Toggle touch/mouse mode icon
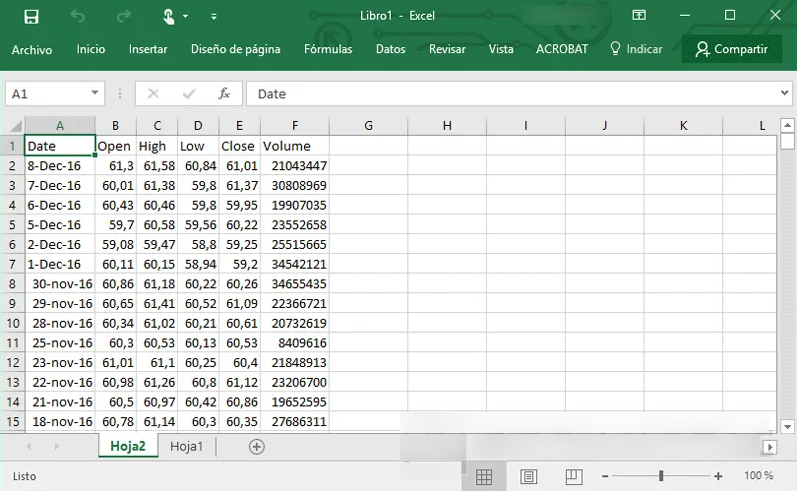This screenshot has height=491, width=797. 171,16
